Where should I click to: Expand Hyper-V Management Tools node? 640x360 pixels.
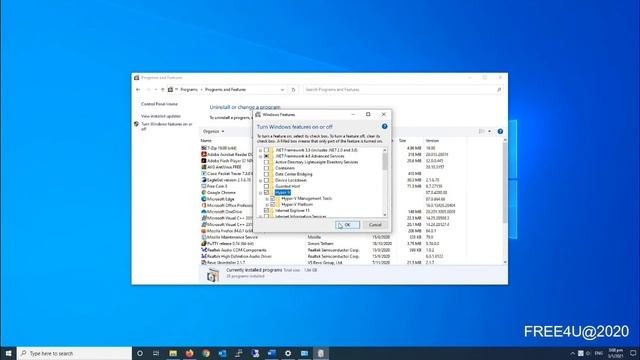(267, 198)
